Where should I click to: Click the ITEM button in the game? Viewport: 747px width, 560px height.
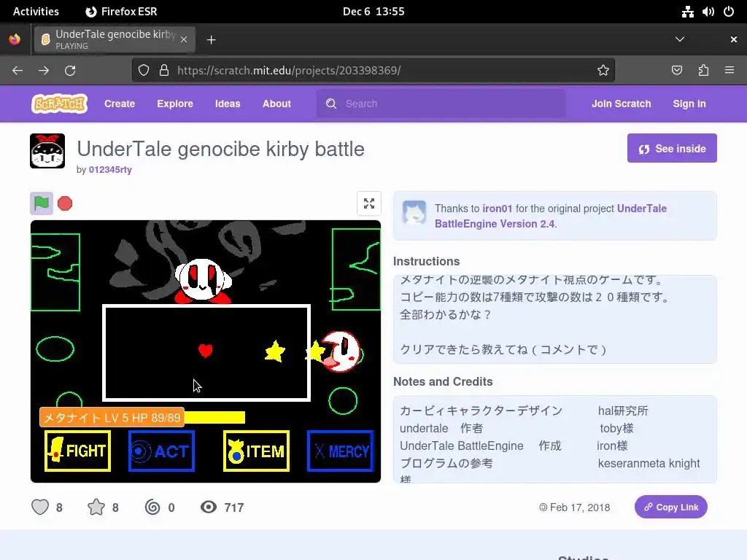pyautogui.click(x=256, y=451)
